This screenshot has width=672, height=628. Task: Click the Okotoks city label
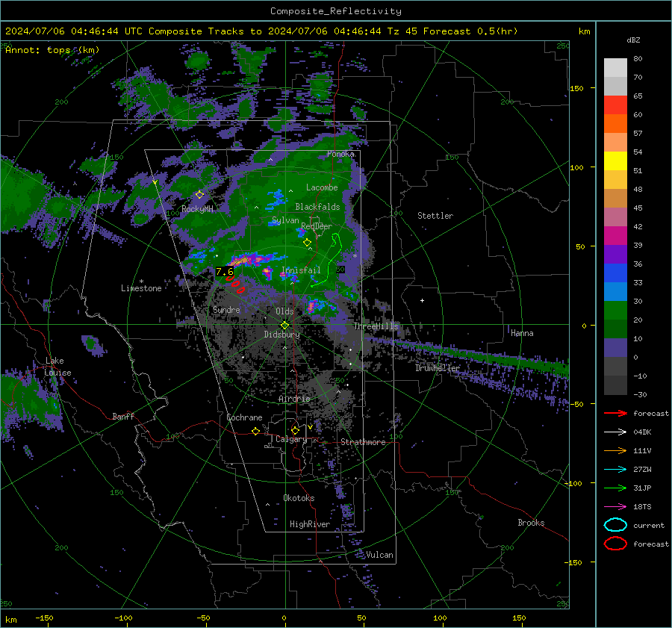(299, 498)
